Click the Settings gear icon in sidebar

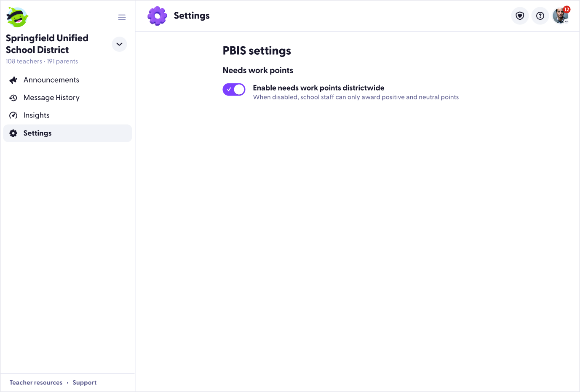tap(13, 133)
